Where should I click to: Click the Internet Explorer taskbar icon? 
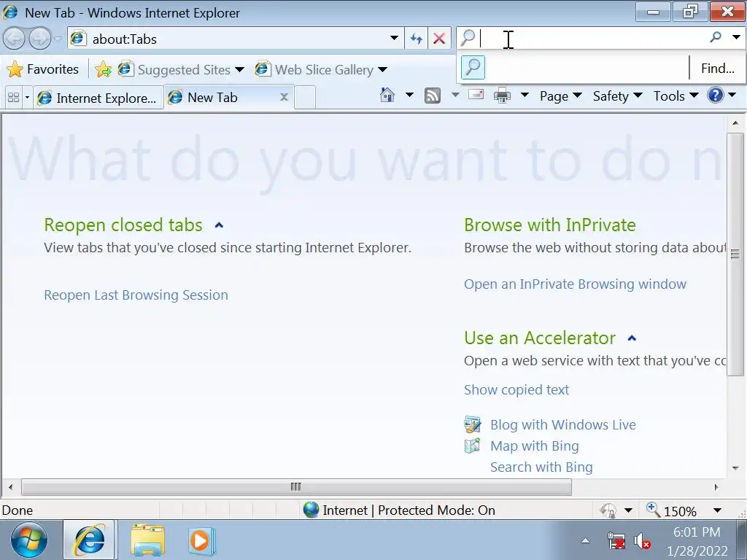coord(89,540)
